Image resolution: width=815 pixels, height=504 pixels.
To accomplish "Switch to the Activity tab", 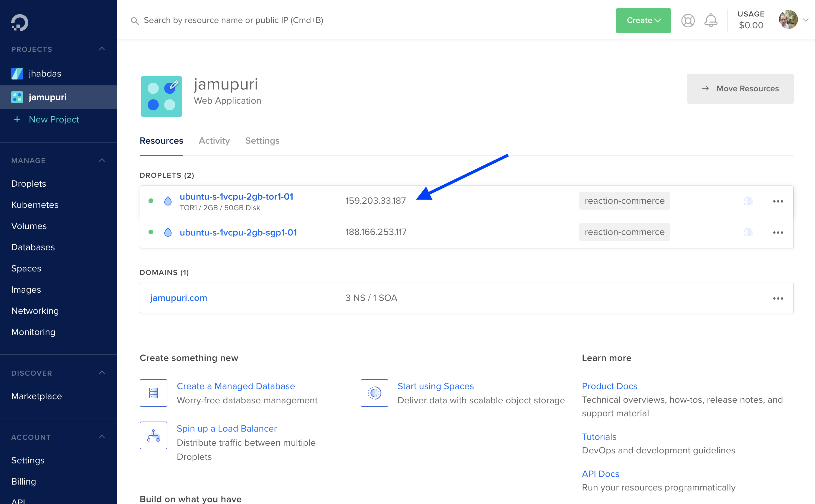I will coord(214,141).
